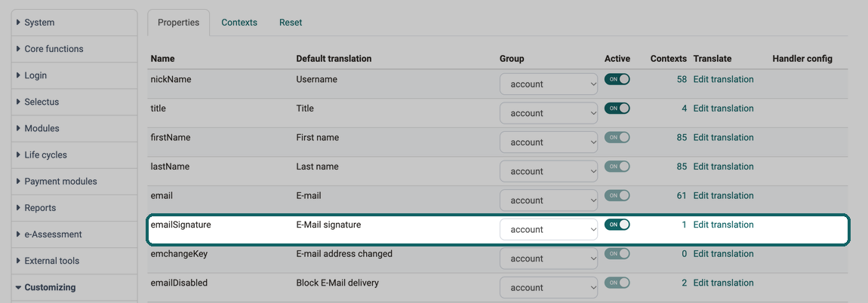The height and width of the screenshot is (303, 868).
Task: Expand the Selectus sidebar section
Action: pyautogui.click(x=74, y=102)
